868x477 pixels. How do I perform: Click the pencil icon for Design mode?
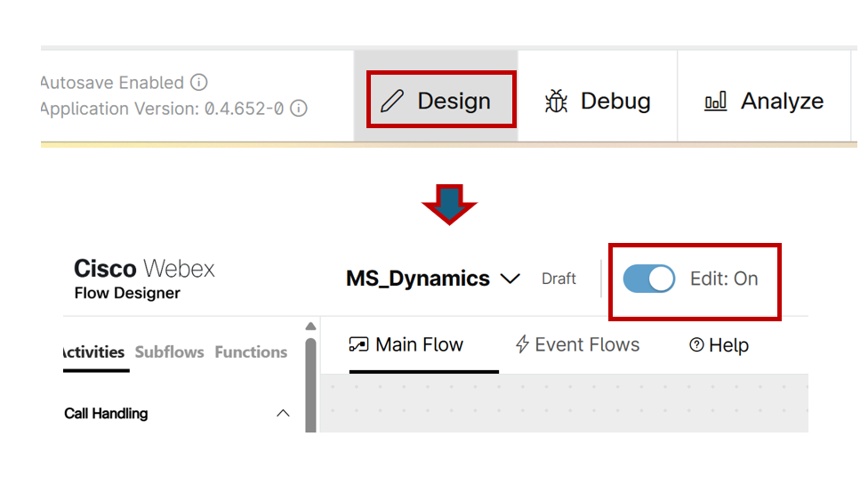(x=391, y=101)
